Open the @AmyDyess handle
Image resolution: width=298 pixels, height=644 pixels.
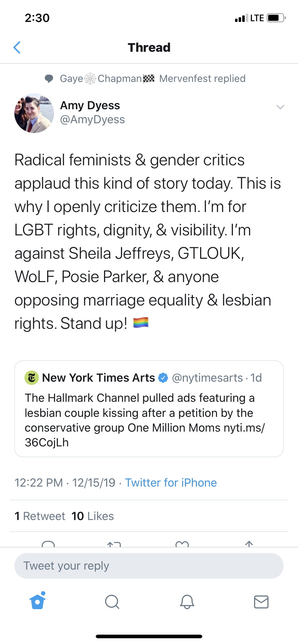92,120
